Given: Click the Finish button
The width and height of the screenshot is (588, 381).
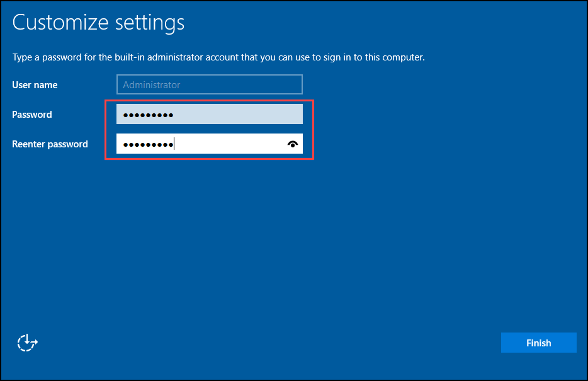Looking at the screenshot, I should pyautogui.click(x=538, y=343).
